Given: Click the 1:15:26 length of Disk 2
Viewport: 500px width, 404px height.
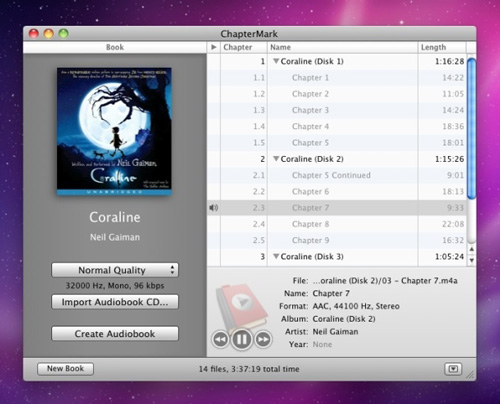Looking at the screenshot, I should coord(449,159).
